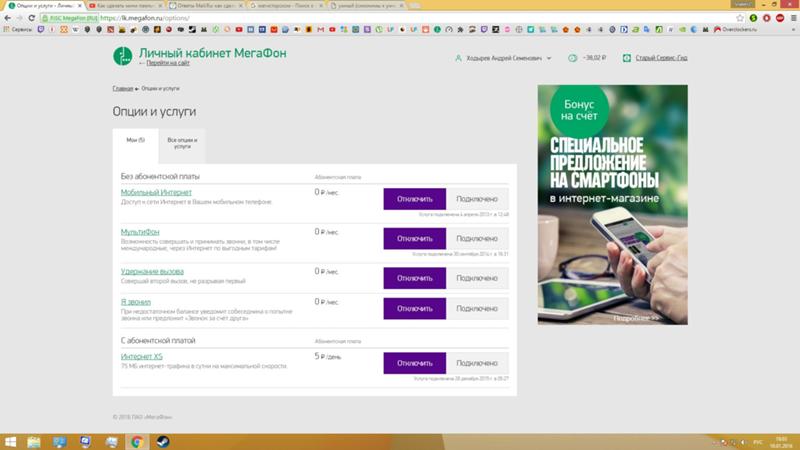800x450 pixels.
Task: Open the Интернет XS service link
Action: [x=142, y=357]
